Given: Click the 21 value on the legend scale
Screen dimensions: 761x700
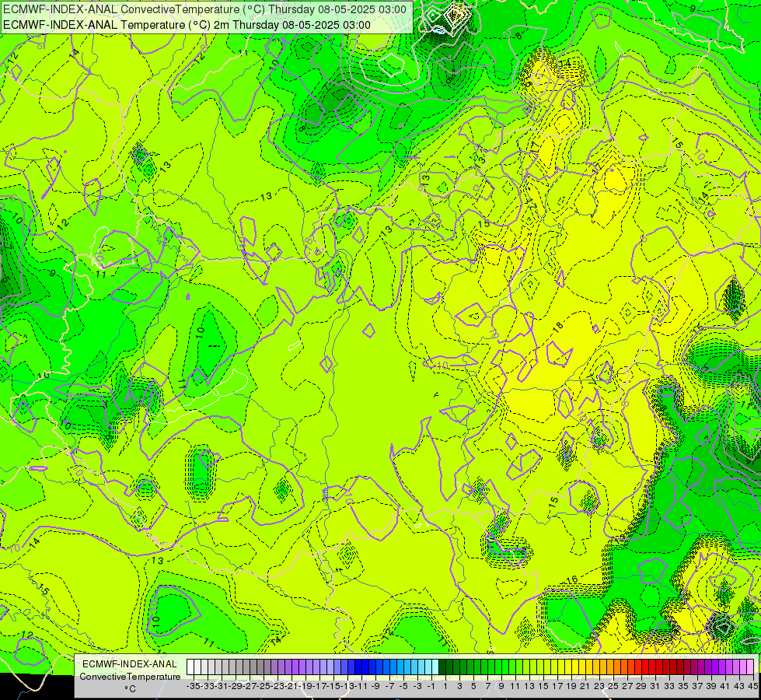Looking at the screenshot, I should [585, 687].
